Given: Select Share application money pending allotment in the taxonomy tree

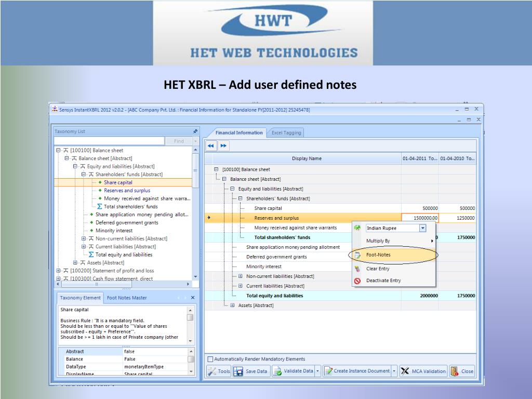Looking at the screenshot, I should [142, 215].
